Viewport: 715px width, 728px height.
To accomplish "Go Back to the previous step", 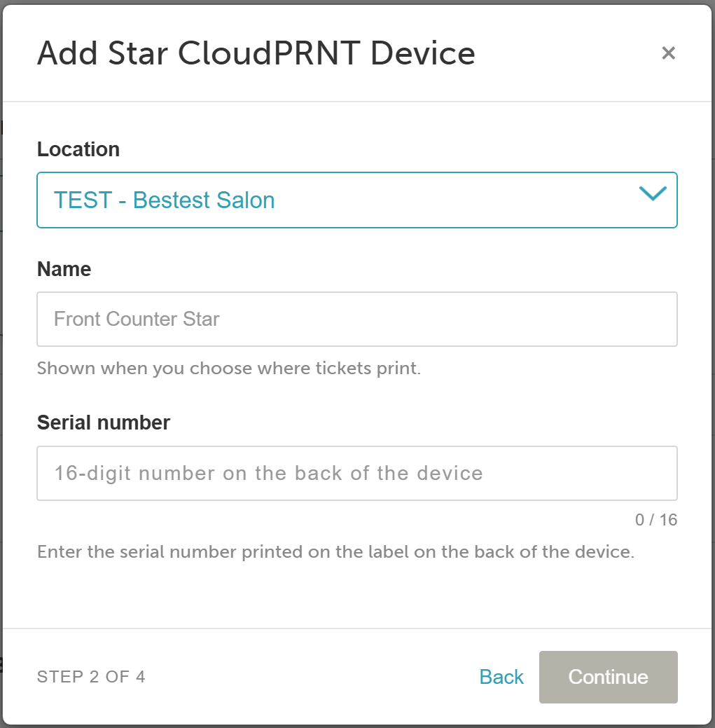I will tap(501, 677).
